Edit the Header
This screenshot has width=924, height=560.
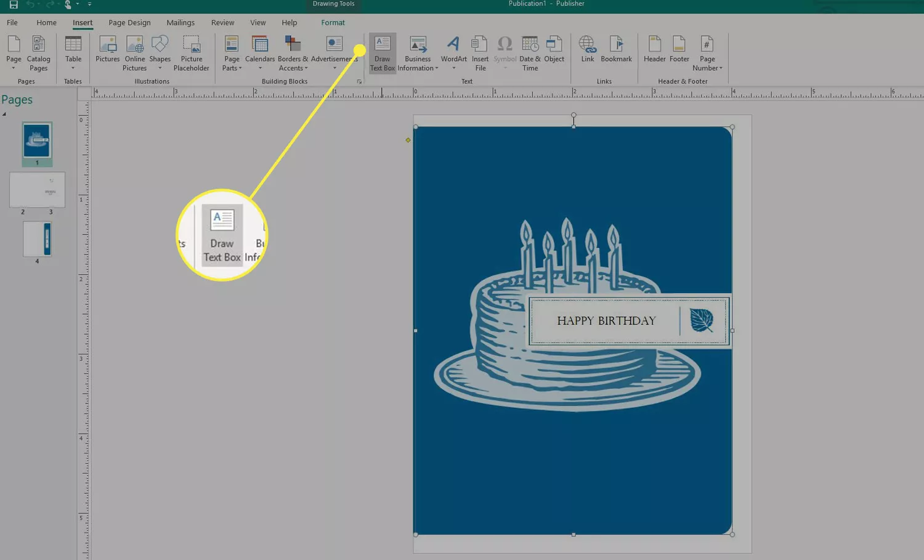click(x=654, y=50)
